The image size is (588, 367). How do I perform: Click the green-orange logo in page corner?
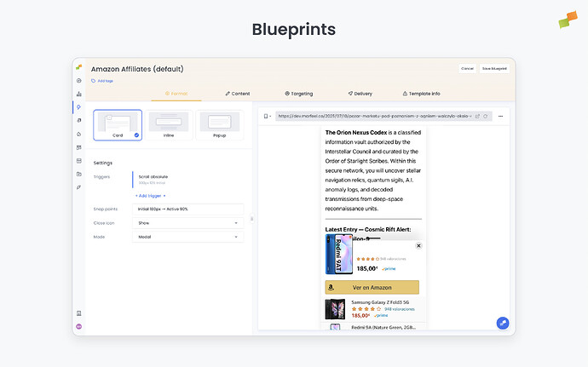pyautogui.click(x=568, y=20)
